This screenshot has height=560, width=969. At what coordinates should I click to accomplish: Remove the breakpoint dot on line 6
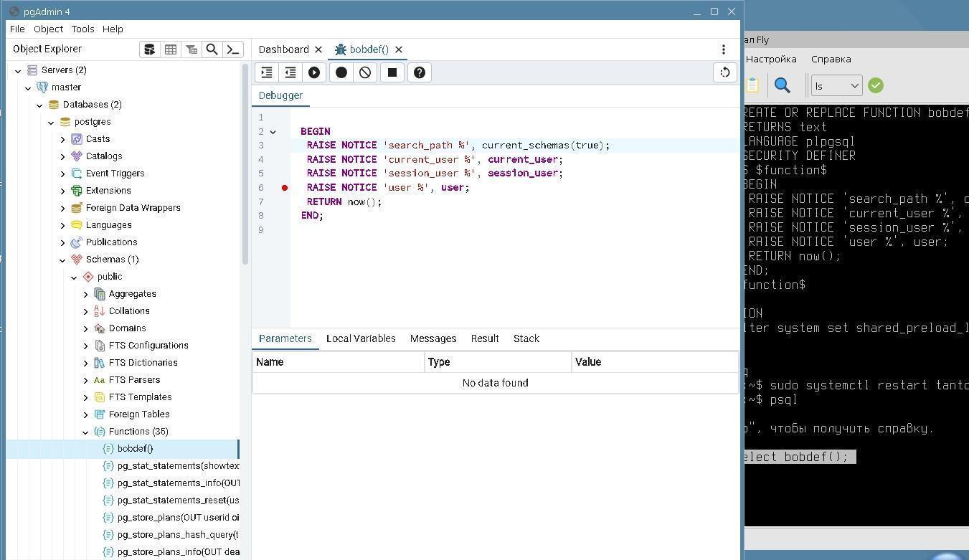pos(285,188)
